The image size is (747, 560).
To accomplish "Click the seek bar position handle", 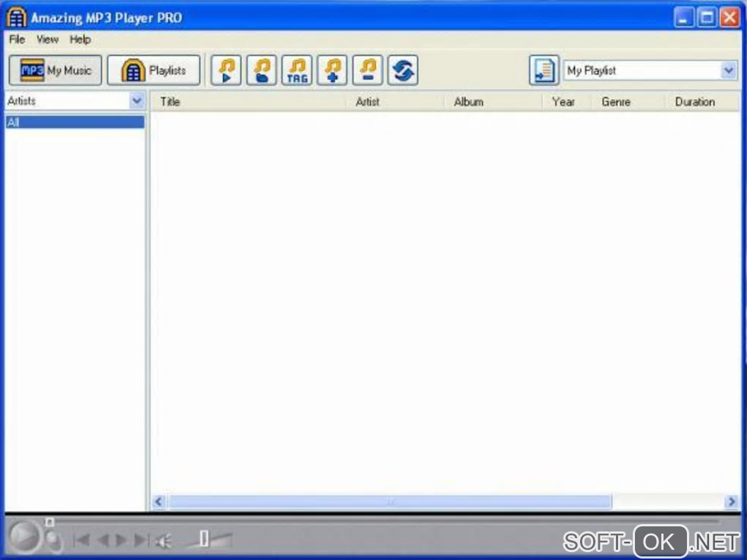I will 50,523.
